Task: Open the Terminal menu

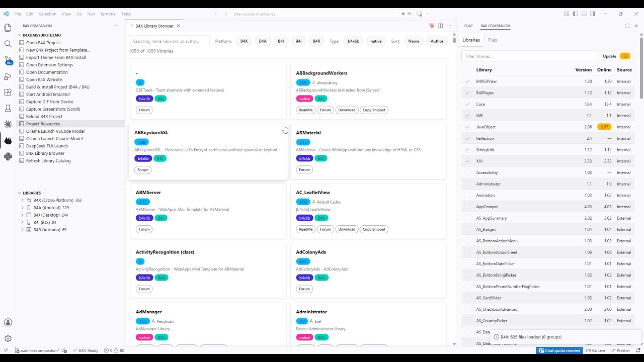Action: coord(108,14)
